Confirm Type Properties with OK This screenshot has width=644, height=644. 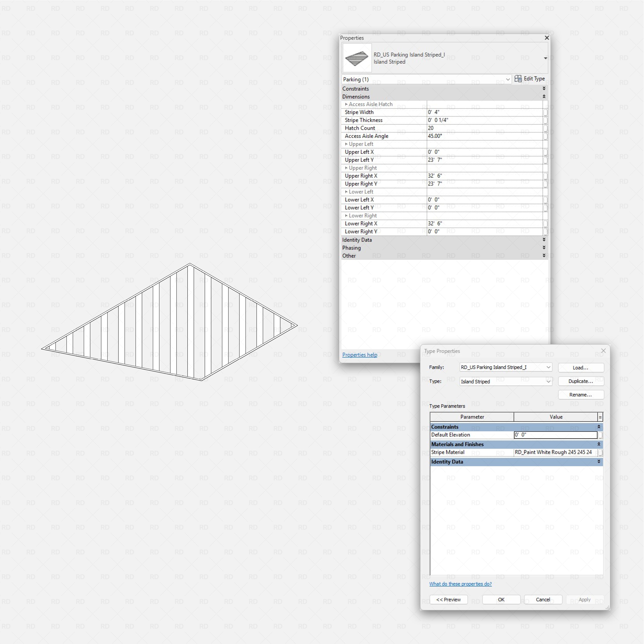click(x=501, y=600)
